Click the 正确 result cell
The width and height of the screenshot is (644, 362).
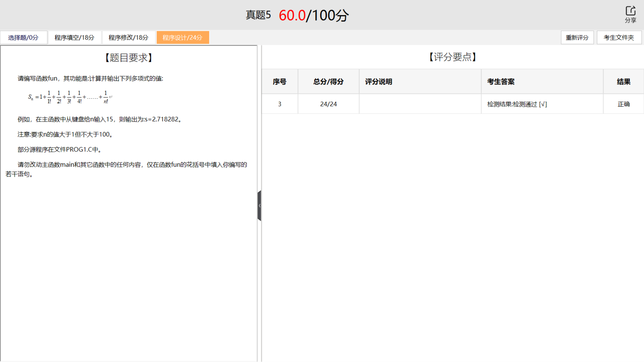624,104
